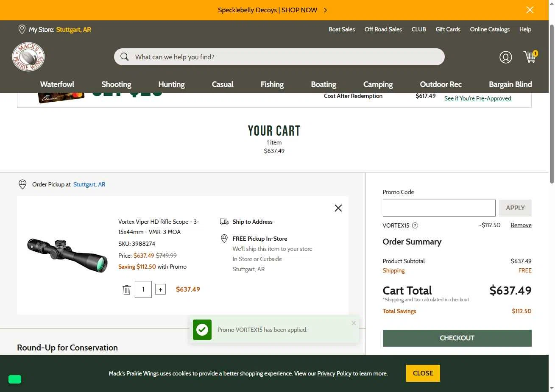Open the Vortex Viper scope thumbnail
555x392 pixels.
point(67,255)
